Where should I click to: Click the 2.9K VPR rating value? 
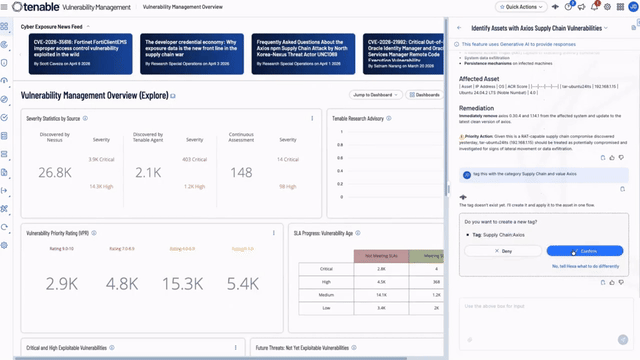point(62,284)
